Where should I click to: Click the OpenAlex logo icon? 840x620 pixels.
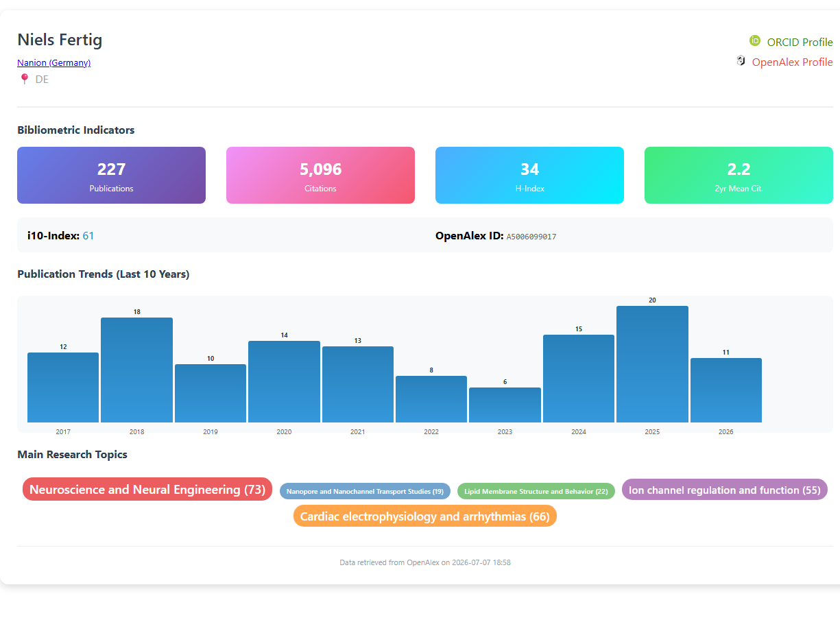tap(741, 61)
